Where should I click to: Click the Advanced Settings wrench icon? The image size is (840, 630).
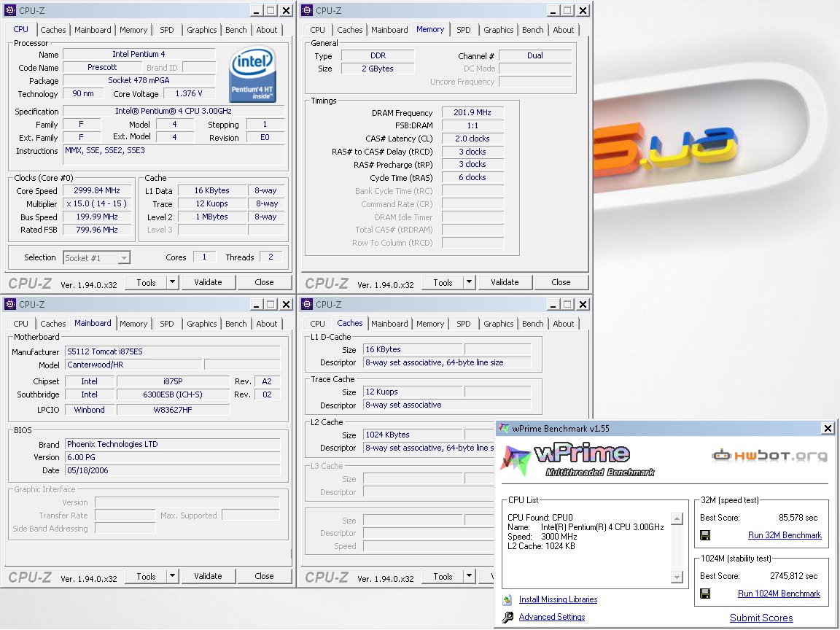[507, 617]
